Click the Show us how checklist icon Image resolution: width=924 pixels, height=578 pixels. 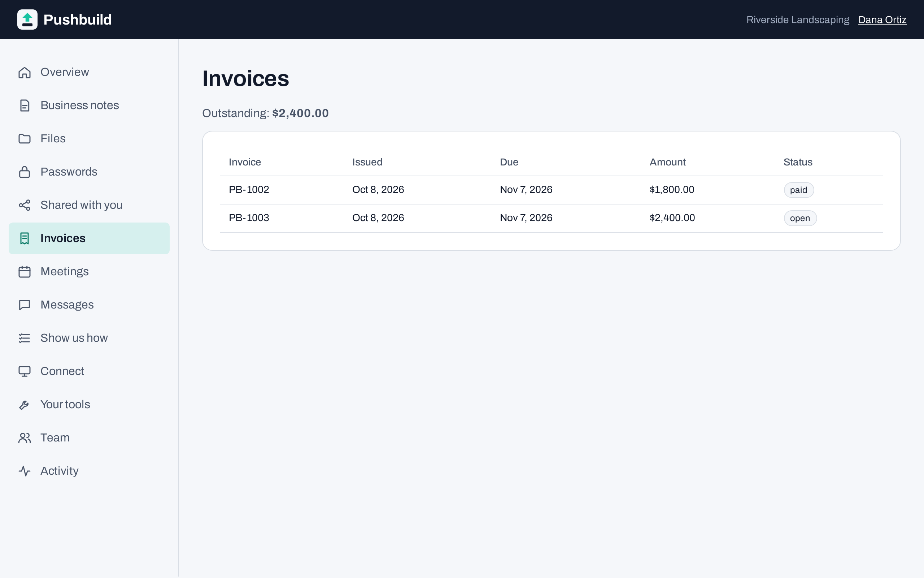pos(25,338)
